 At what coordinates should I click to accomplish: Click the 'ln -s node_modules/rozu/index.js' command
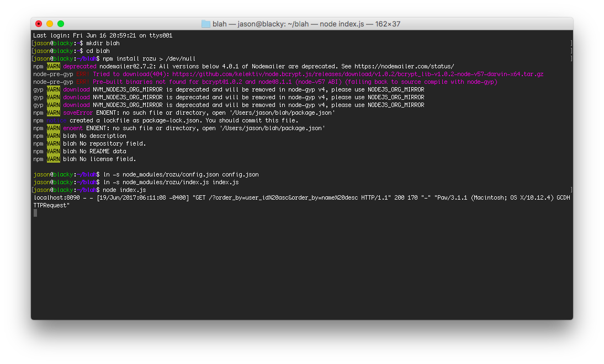pyautogui.click(x=171, y=182)
